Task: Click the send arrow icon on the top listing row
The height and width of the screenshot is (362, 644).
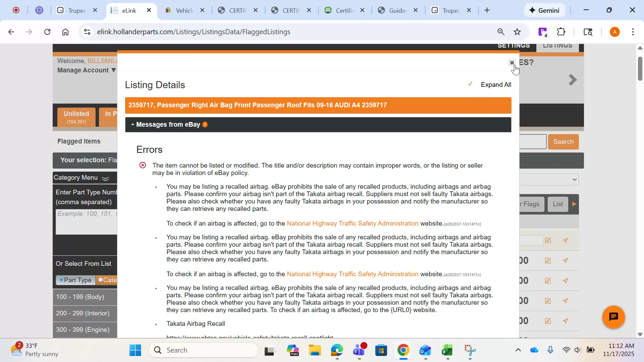Action: (x=566, y=240)
